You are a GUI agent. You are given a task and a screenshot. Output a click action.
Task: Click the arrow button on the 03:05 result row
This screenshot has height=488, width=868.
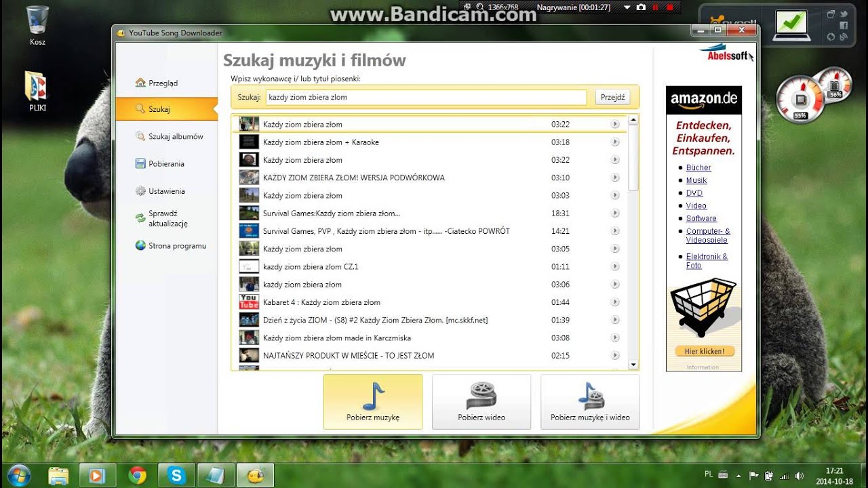click(x=615, y=249)
